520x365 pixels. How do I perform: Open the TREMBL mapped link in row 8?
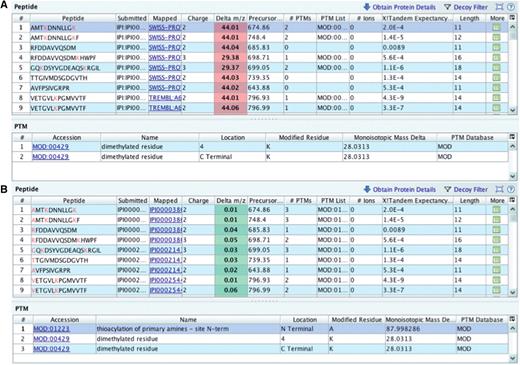click(x=165, y=98)
